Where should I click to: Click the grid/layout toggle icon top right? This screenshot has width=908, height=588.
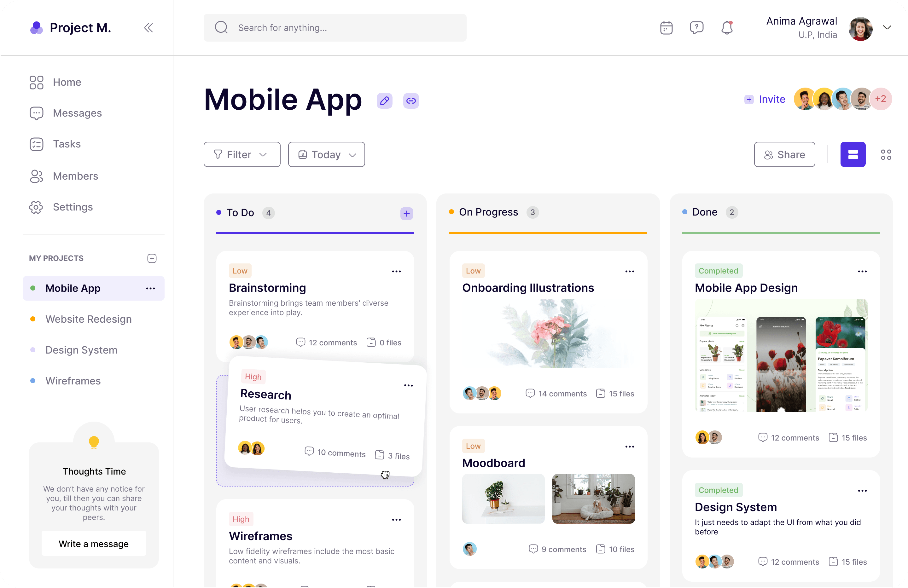click(x=886, y=154)
